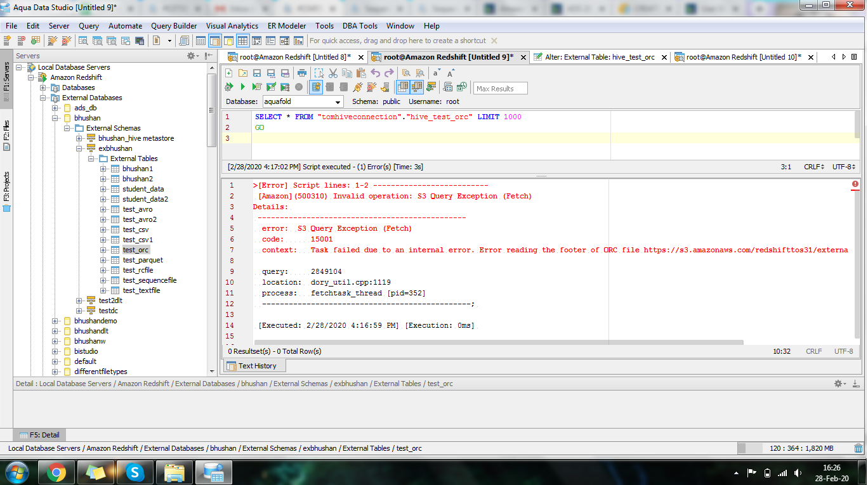Select the test_parquet table in tree

(x=143, y=260)
